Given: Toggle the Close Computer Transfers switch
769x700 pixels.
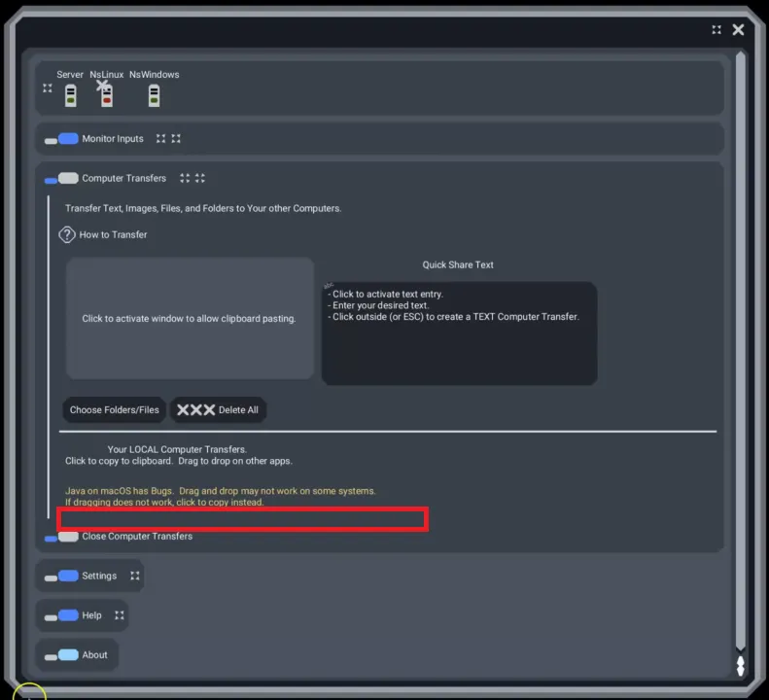Looking at the screenshot, I should [x=61, y=537].
